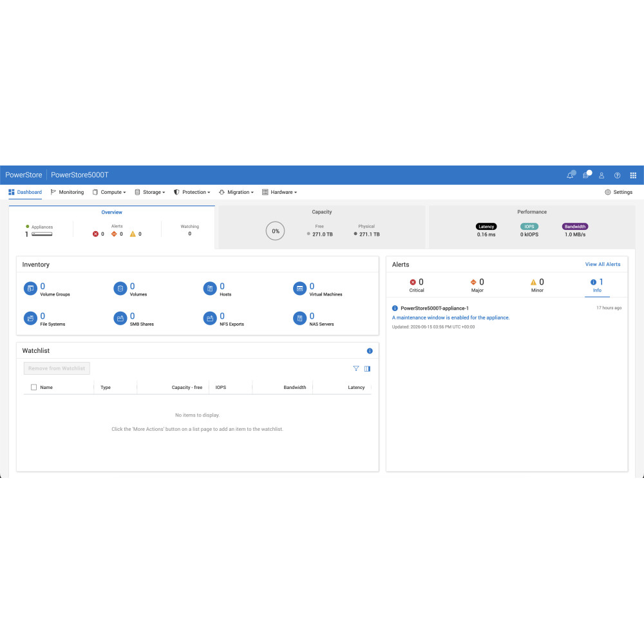Viewport: 644px width, 644px height.
Task: Open Settings label in the toolbar
Action: [623, 192]
